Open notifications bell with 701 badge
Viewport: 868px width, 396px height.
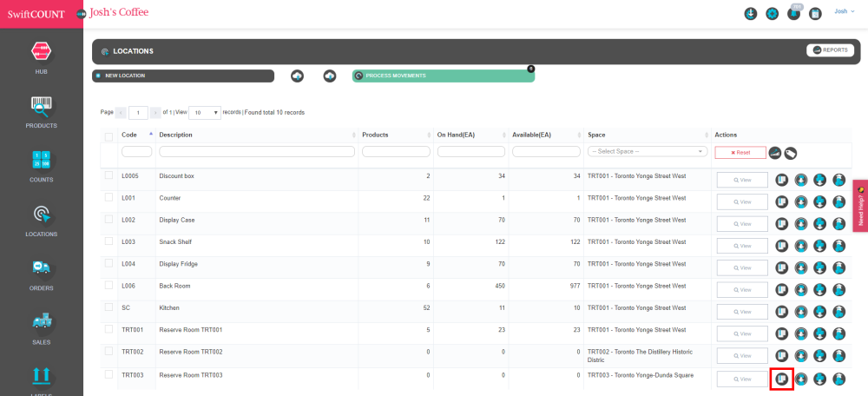(794, 13)
